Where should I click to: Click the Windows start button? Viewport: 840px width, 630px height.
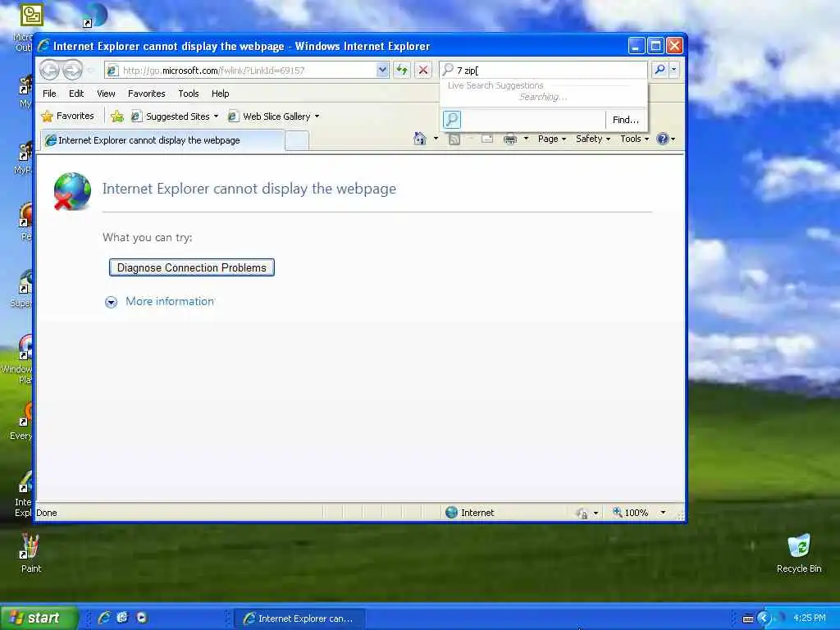[39, 618]
